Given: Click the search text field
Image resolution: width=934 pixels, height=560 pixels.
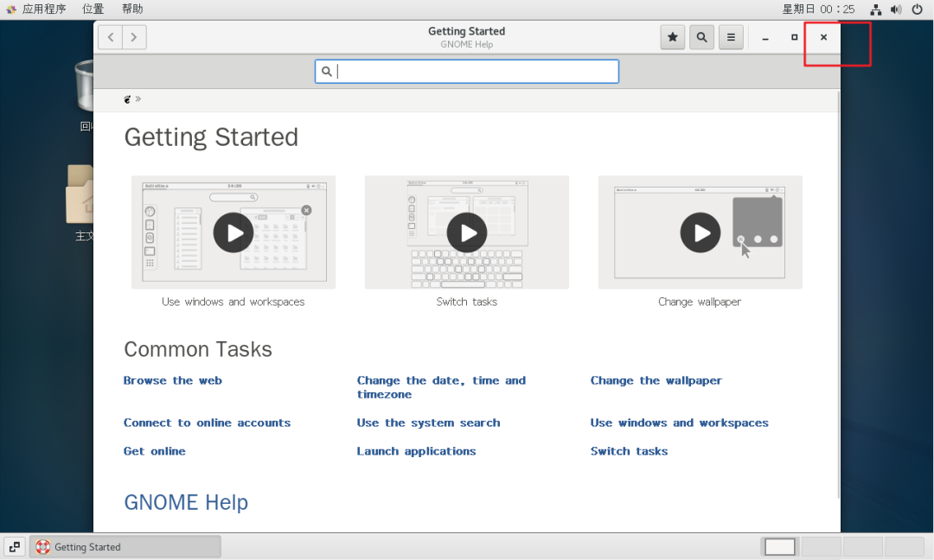Looking at the screenshot, I should 467,72.
